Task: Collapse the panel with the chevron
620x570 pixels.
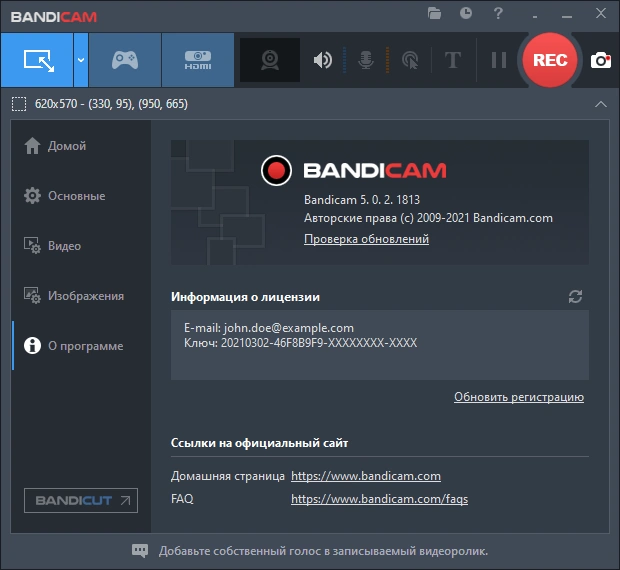Action: tap(601, 104)
